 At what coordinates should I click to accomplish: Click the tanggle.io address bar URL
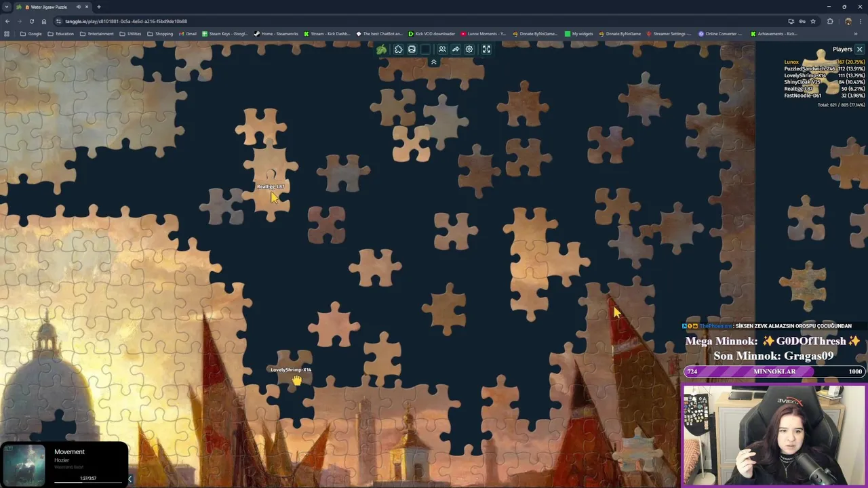(126, 21)
